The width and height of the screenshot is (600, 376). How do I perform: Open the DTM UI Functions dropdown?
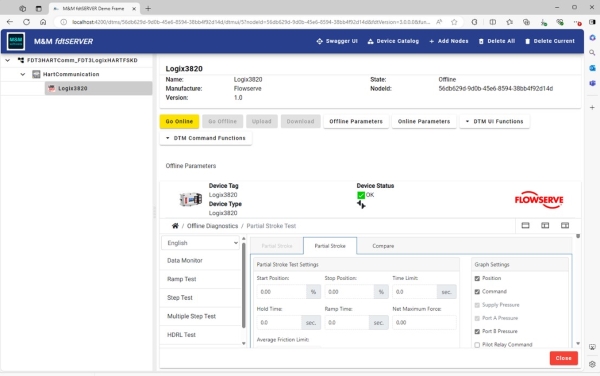click(494, 121)
